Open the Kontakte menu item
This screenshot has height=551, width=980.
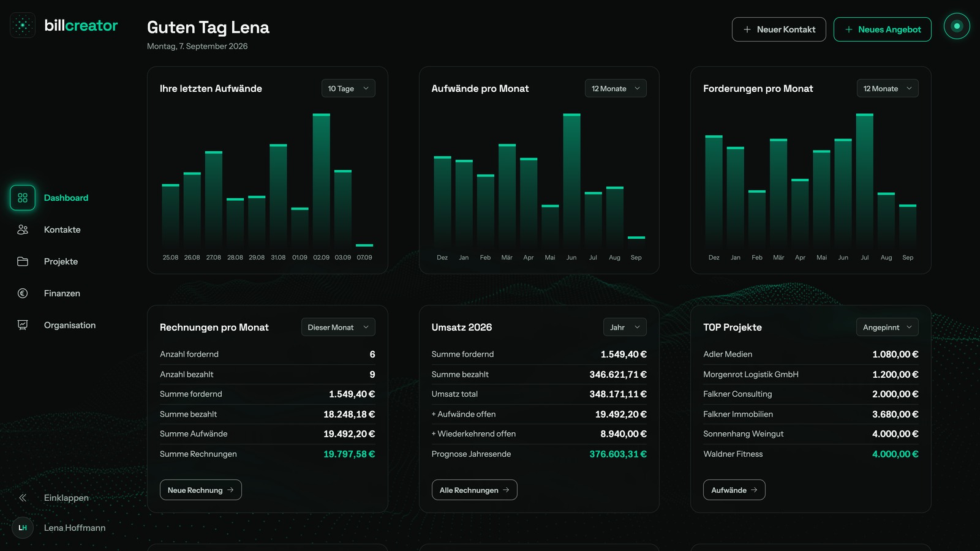point(62,230)
